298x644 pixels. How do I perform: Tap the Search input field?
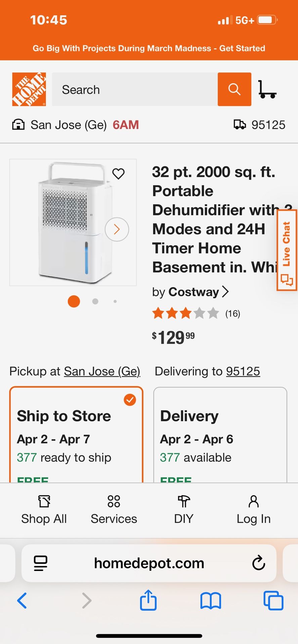[x=134, y=90]
